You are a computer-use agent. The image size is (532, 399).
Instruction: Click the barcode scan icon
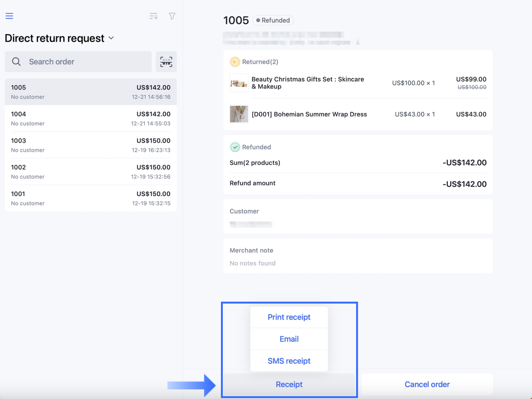pyautogui.click(x=166, y=62)
